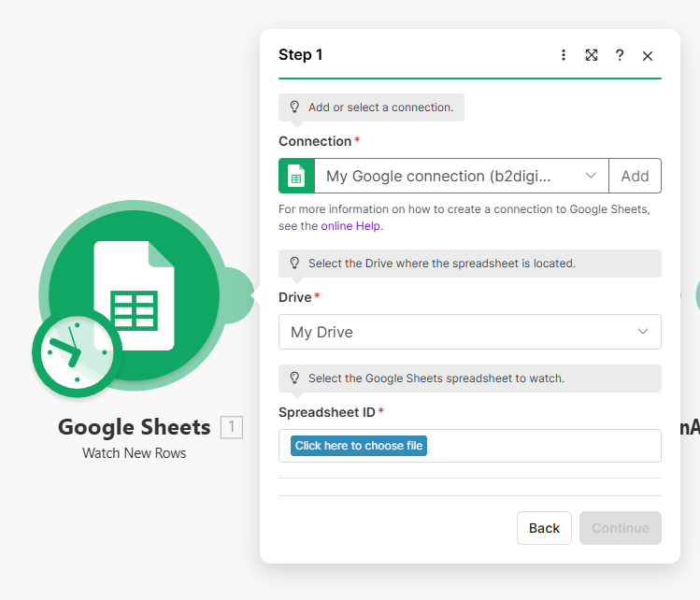Click the module number 1 badge
This screenshot has width=700, height=600.
(231, 427)
